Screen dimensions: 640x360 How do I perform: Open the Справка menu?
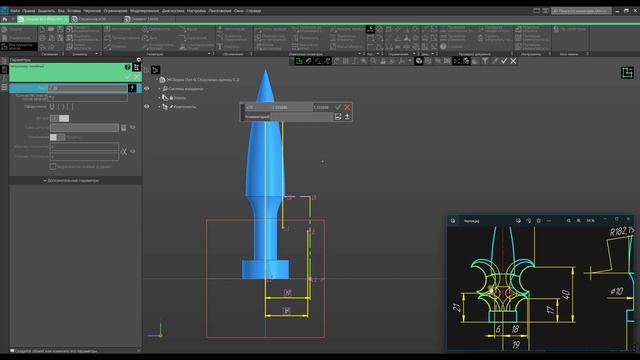(253, 11)
